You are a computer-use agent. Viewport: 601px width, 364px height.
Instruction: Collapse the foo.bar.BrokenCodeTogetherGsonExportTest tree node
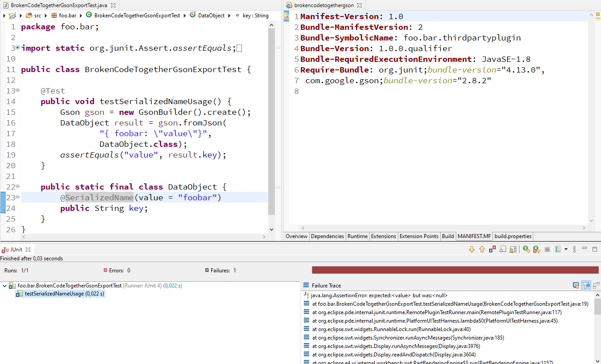pyautogui.click(x=4, y=285)
